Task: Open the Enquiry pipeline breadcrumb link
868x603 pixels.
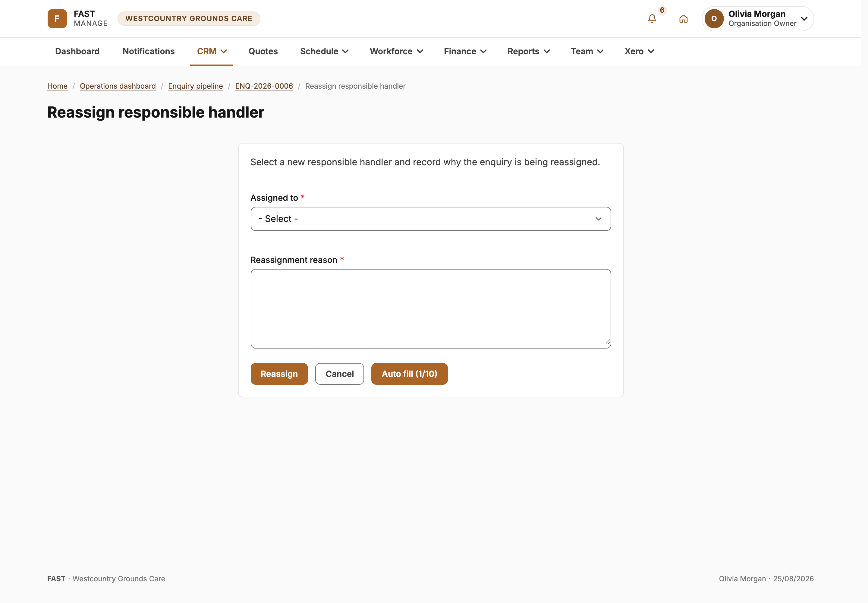Action: (195, 86)
